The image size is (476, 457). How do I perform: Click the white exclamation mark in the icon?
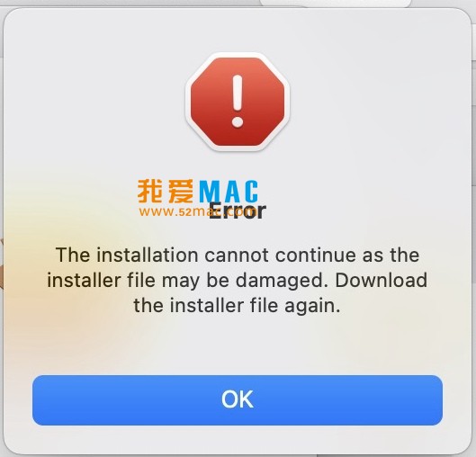pos(238,101)
